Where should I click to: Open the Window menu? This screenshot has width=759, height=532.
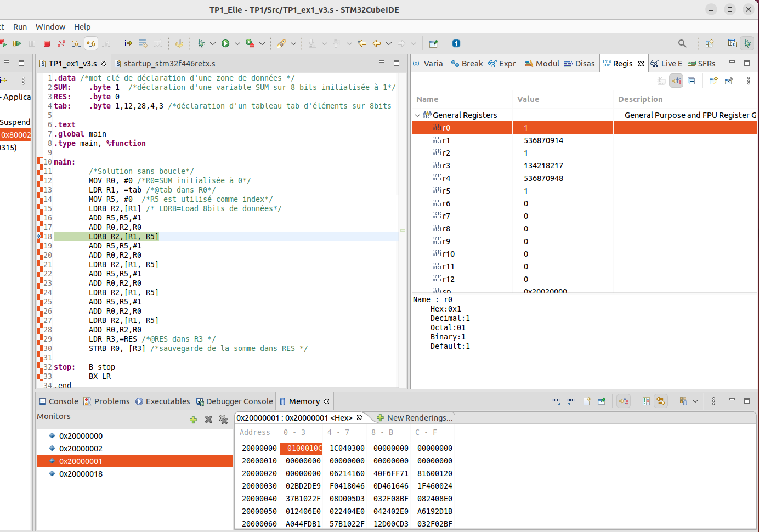click(x=50, y=27)
